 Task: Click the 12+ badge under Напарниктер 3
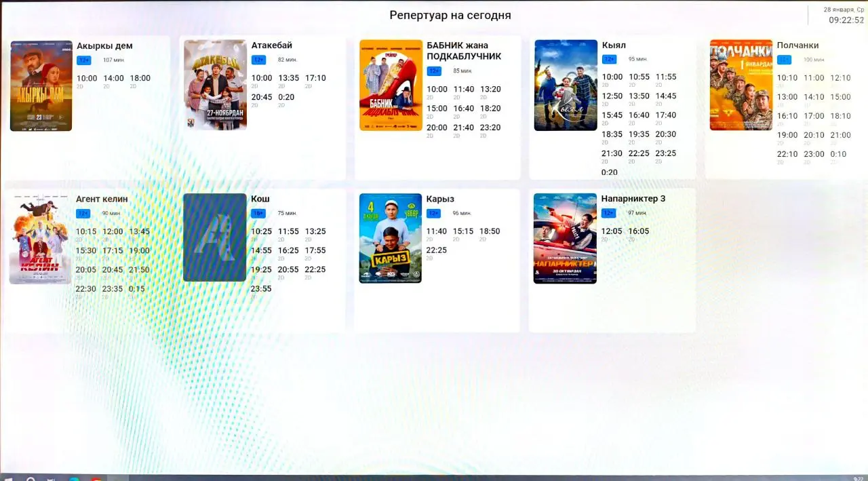[x=609, y=213]
